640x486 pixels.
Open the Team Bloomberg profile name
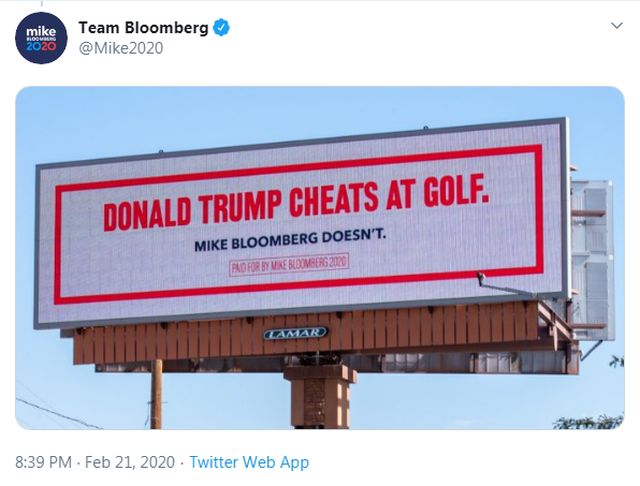143,28
